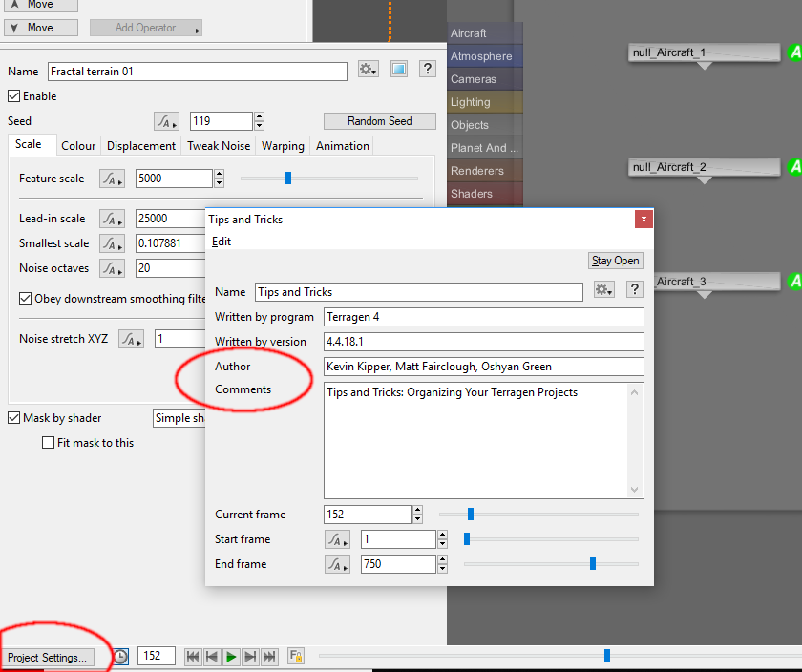Enable Fit mask to this checkbox

(48, 442)
